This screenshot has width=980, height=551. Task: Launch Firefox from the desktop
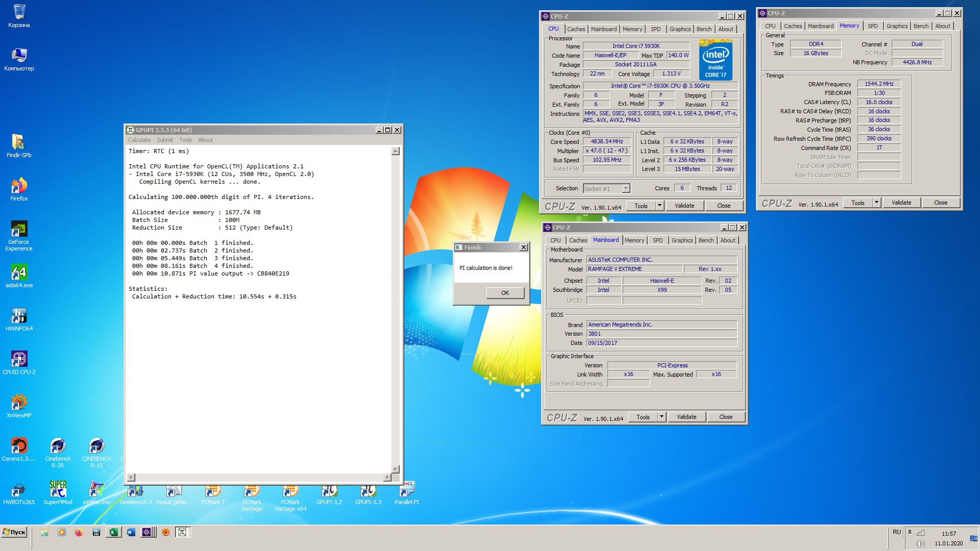coord(19,189)
